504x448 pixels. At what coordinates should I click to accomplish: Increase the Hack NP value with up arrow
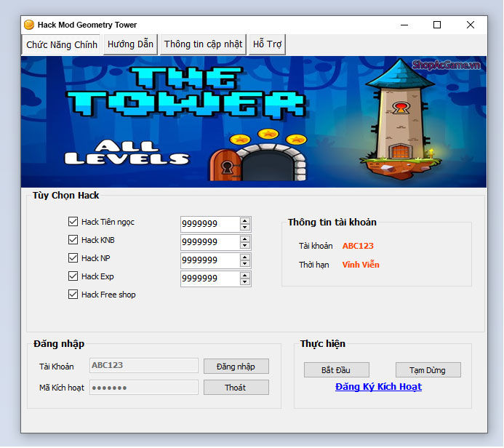[x=245, y=257]
